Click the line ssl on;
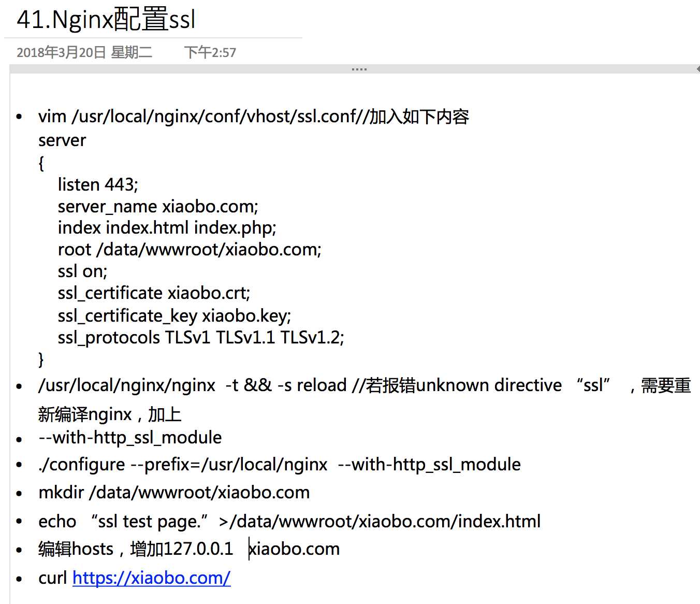 tap(82, 271)
